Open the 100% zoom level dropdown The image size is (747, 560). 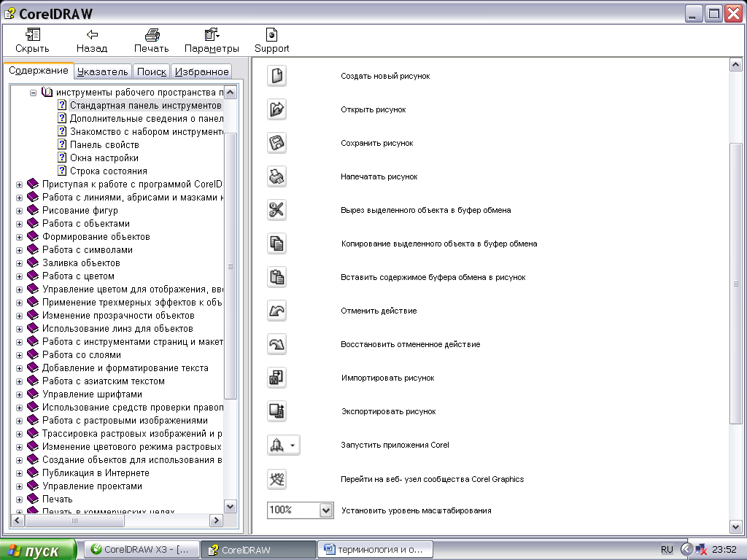coord(326,510)
